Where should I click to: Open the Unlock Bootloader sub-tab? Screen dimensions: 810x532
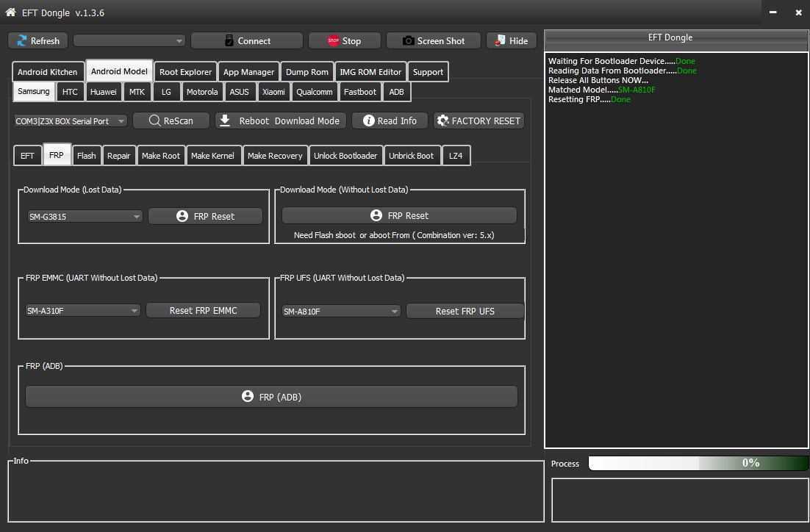coord(345,156)
